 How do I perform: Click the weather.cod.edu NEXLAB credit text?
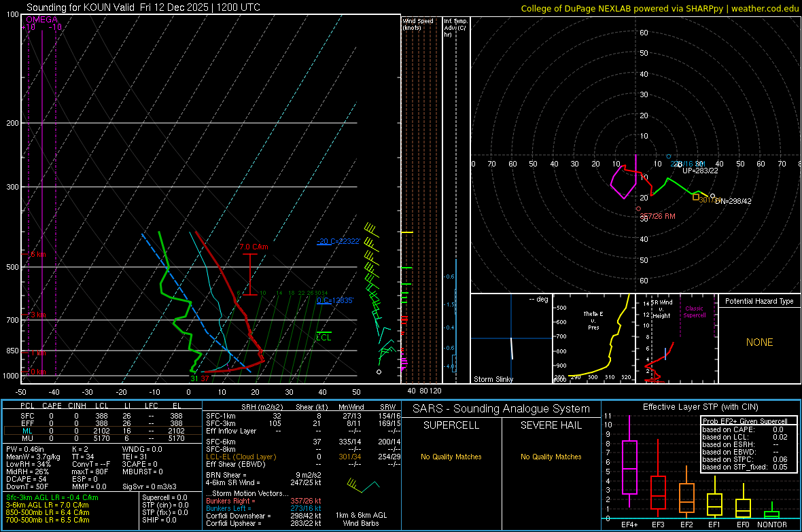[659, 8]
